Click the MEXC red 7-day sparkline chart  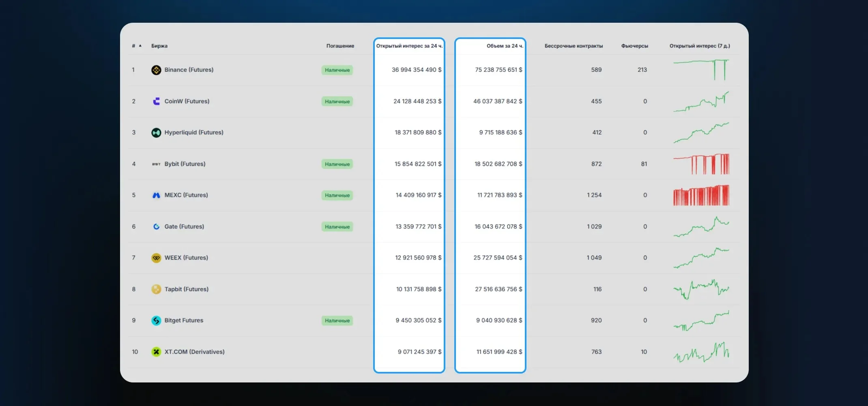click(x=701, y=195)
